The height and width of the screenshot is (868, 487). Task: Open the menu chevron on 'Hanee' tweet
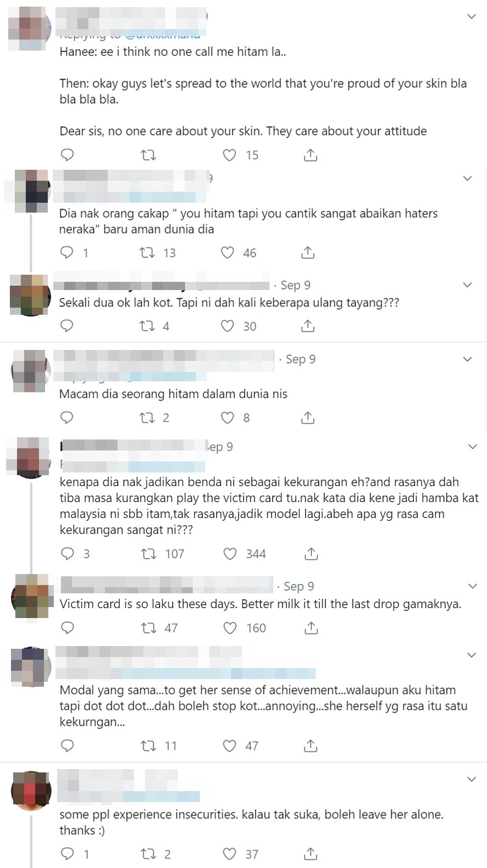[471, 16]
